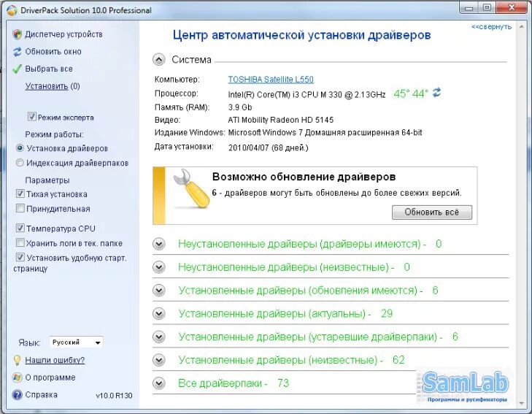Expand Неустановленные драйверы (драйверы имеются) section
The height and width of the screenshot is (414, 532).
click(159, 244)
